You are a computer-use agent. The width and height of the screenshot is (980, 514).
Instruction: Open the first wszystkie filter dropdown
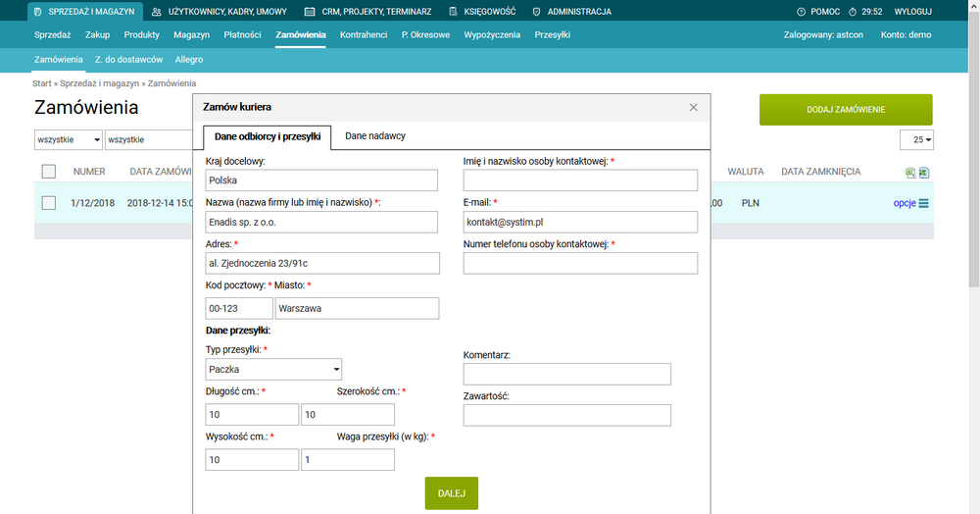point(68,139)
